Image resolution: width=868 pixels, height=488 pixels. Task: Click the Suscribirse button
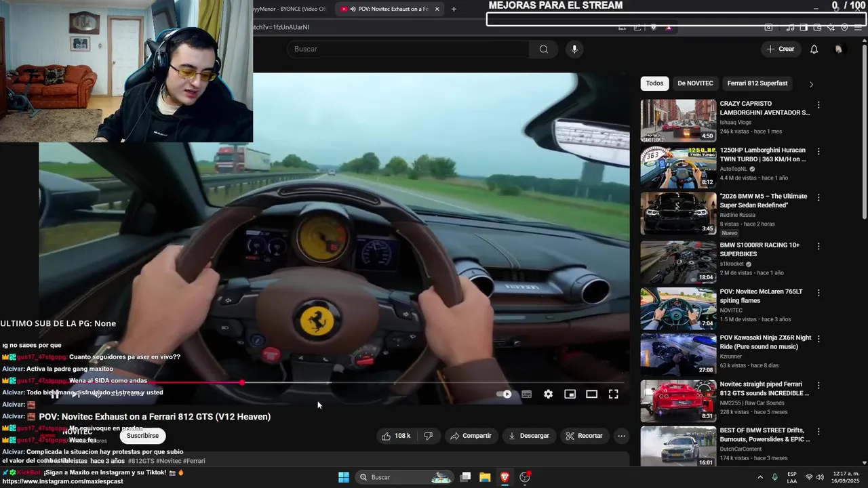(x=142, y=436)
